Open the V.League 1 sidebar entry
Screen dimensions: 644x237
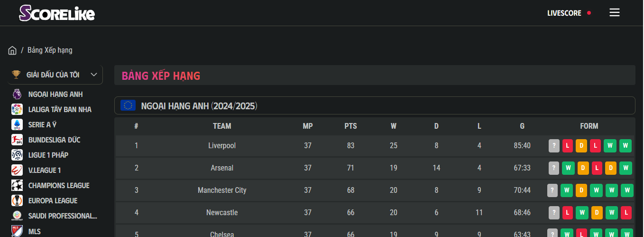45,170
